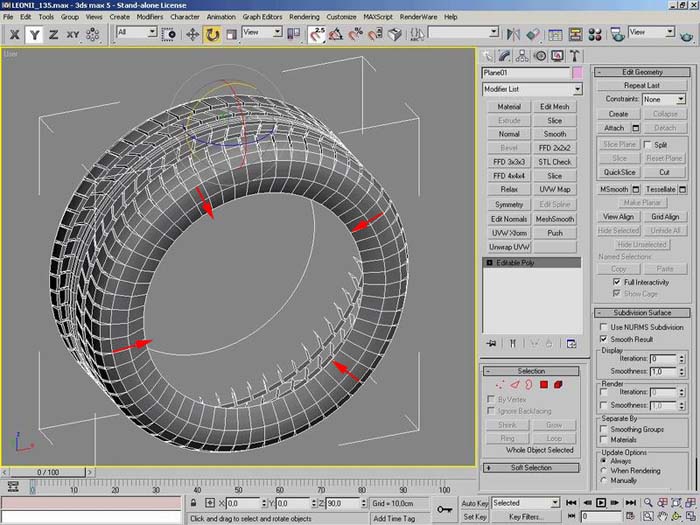Open the Rendering menu
700x525 pixels.
(304, 17)
